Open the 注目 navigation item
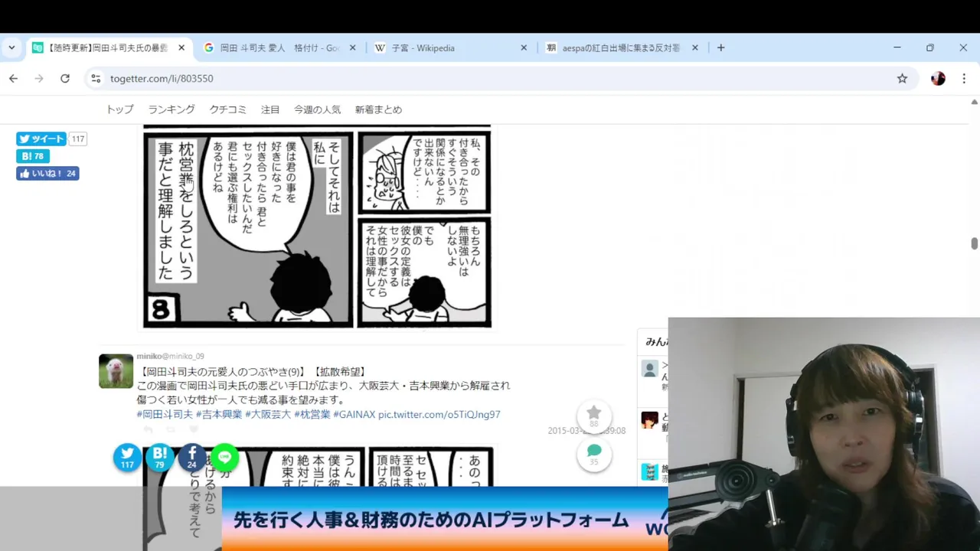Screen dimensions: 980x551 point(270,109)
